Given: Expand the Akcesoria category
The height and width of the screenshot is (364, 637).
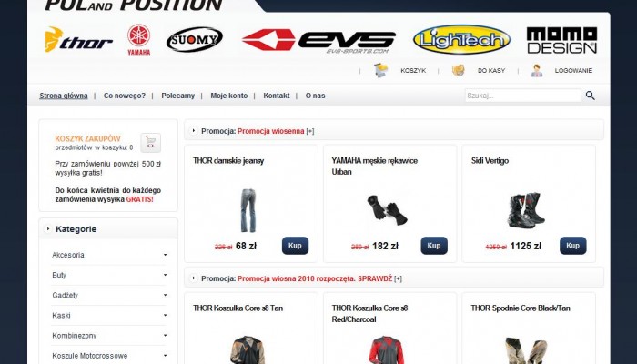Looking at the screenshot, I should point(108,255).
